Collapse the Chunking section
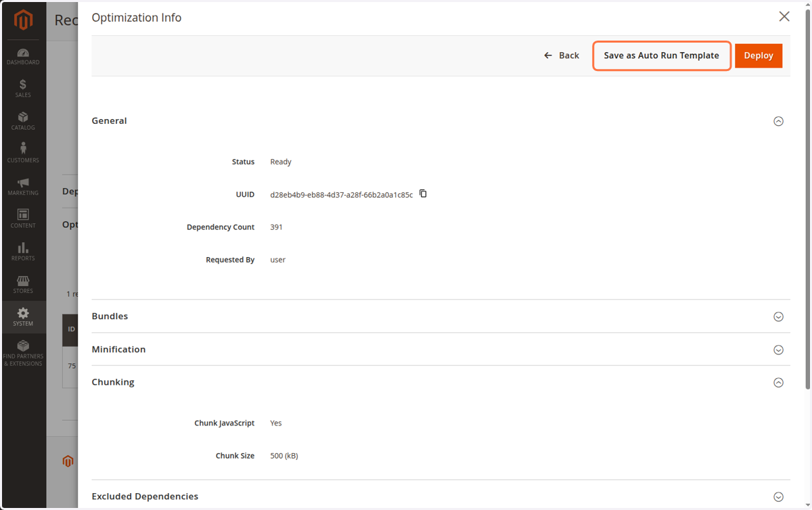The width and height of the screenshot is (812, 510). click(778, 382)
